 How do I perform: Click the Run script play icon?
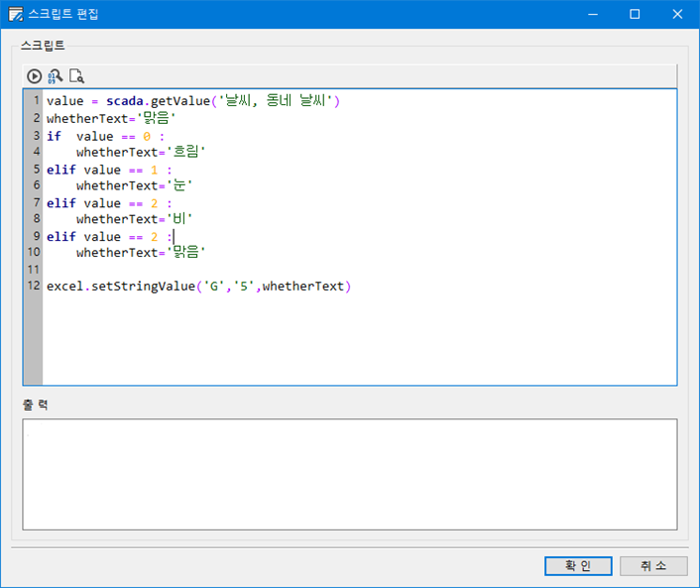[x=35, y=75]
